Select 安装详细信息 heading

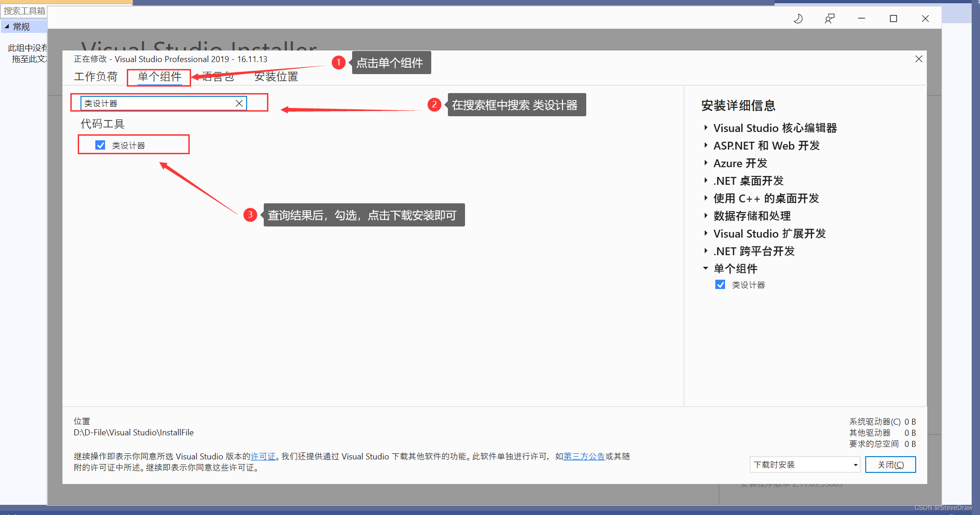(738, 106)
